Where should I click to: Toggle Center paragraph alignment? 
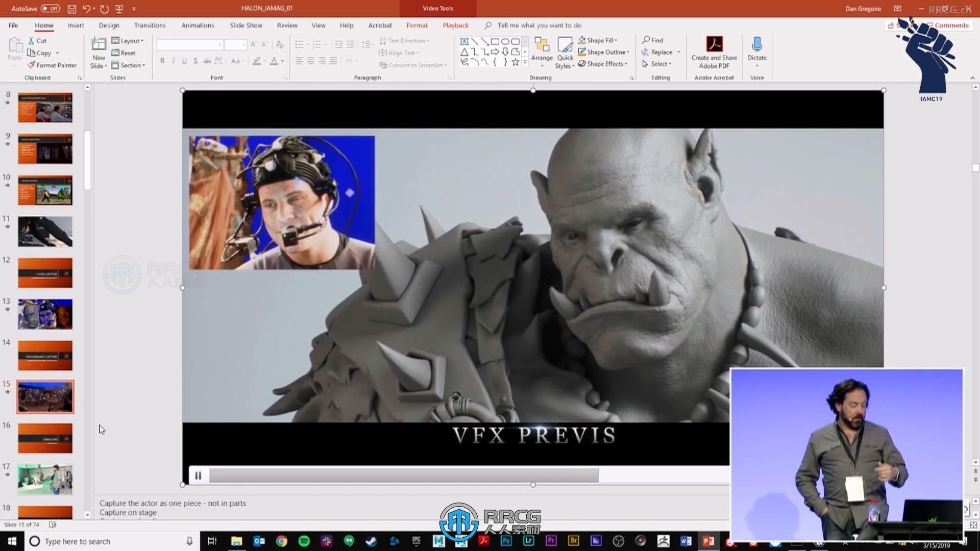click(311, 61)
